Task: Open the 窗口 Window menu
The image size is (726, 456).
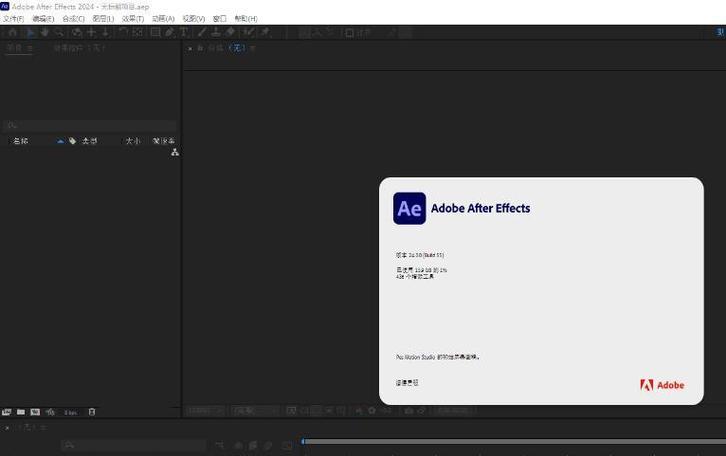Action: coord(219,19)
